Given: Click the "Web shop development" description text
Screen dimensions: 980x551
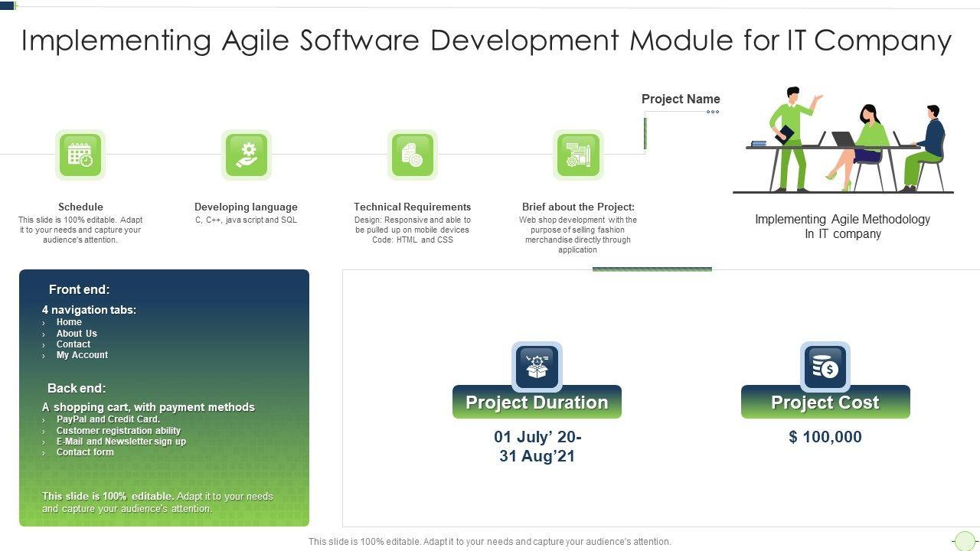Looking at the screenshot, I should tap(578, 235).
